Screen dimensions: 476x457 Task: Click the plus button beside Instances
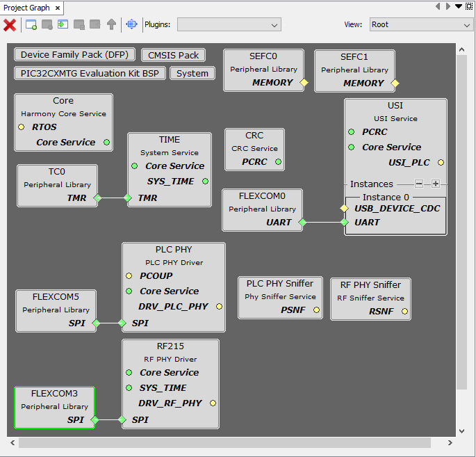point(436,184)
